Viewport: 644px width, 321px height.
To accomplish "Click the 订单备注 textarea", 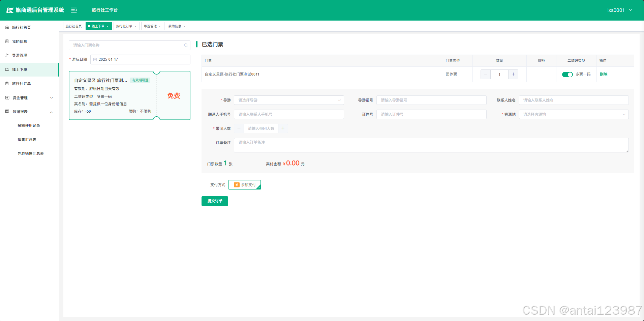I will 431,145.
